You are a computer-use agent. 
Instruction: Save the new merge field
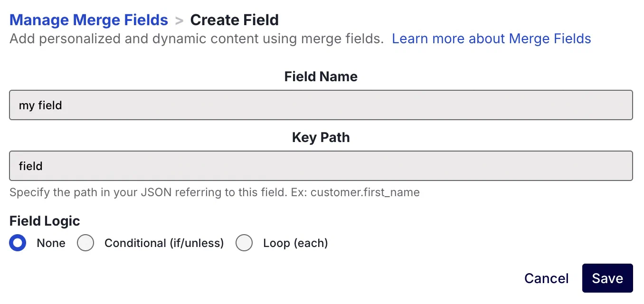(607, 278)
